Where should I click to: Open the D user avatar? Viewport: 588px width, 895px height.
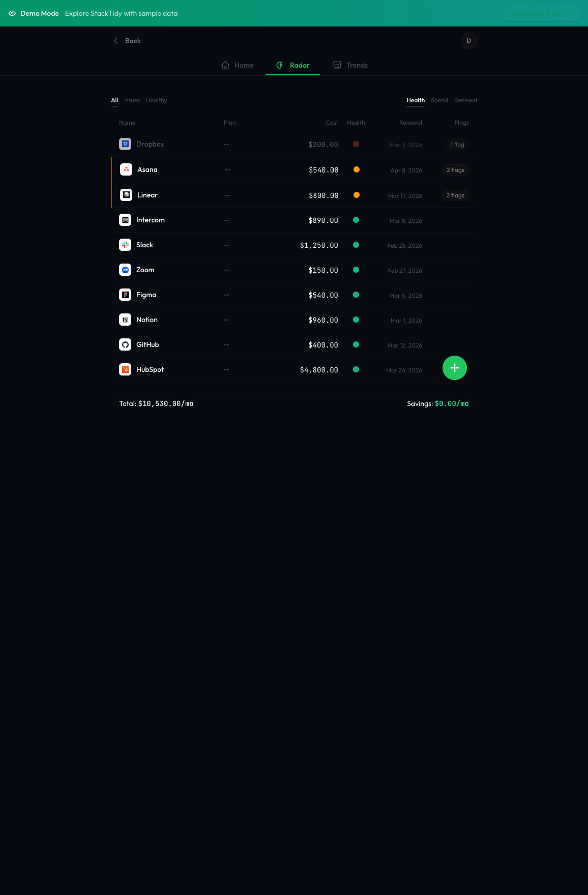(x=469, y=41)
